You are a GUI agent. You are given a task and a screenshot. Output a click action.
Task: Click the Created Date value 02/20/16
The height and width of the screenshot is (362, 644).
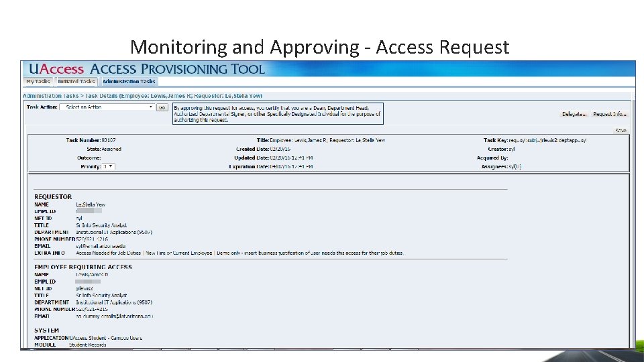click(280, 149)
